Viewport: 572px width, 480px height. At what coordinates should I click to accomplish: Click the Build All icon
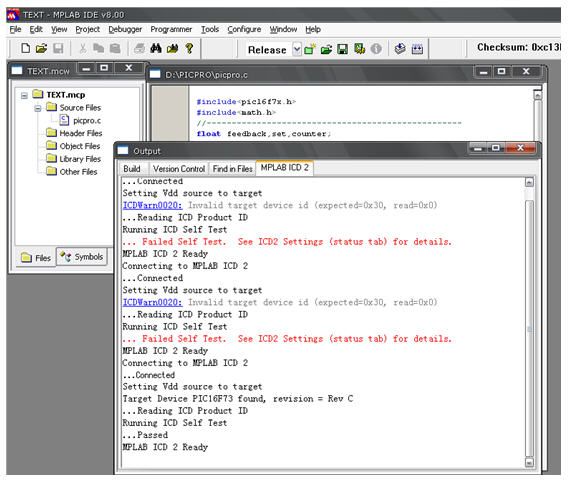pyautogui.click(x=417, y=49)
